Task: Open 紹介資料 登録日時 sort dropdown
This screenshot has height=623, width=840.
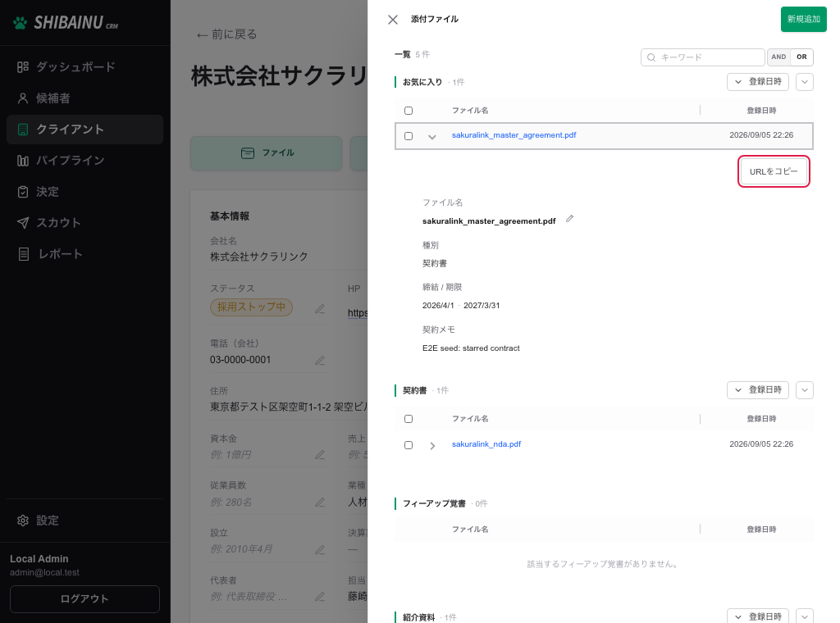Action: 757,616
